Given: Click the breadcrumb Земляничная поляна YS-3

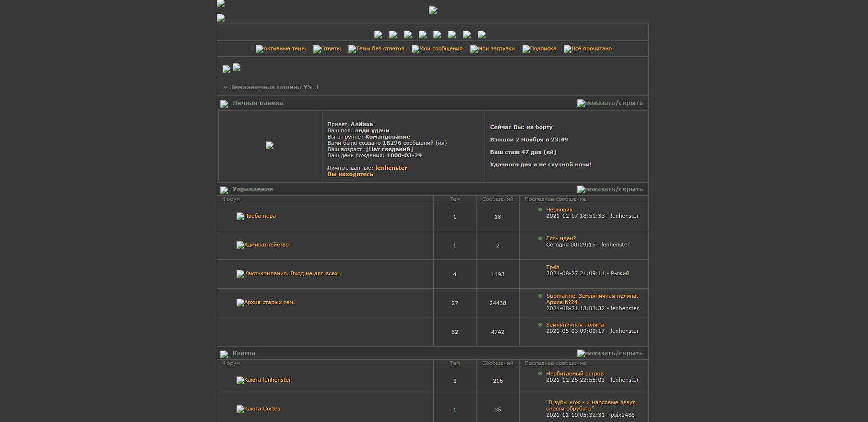Looking at the screenshot, I should [273, 87].
